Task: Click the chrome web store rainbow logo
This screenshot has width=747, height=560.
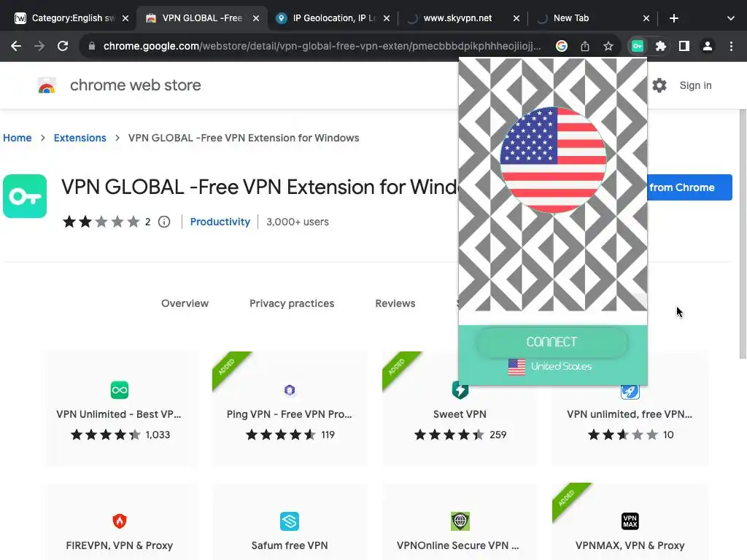Action: click(x=47, y=85)
